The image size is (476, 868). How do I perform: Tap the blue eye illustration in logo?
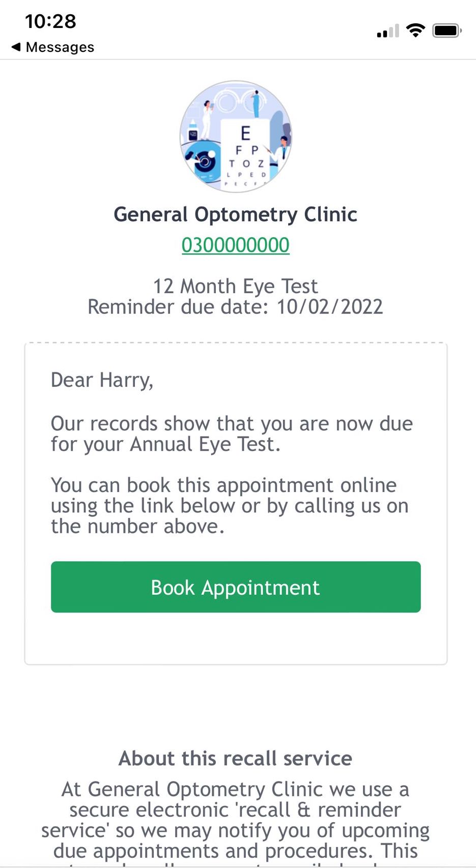click(204, 160)
